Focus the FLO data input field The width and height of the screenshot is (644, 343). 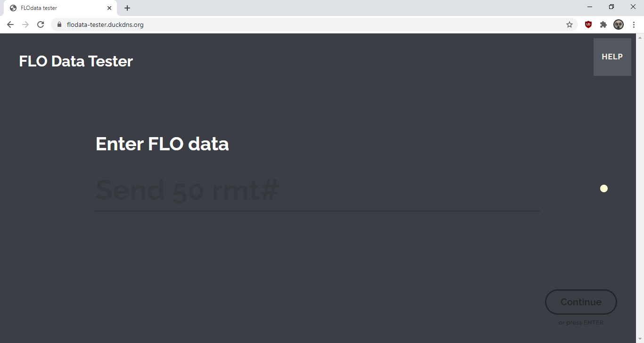[x=318, y=190]
